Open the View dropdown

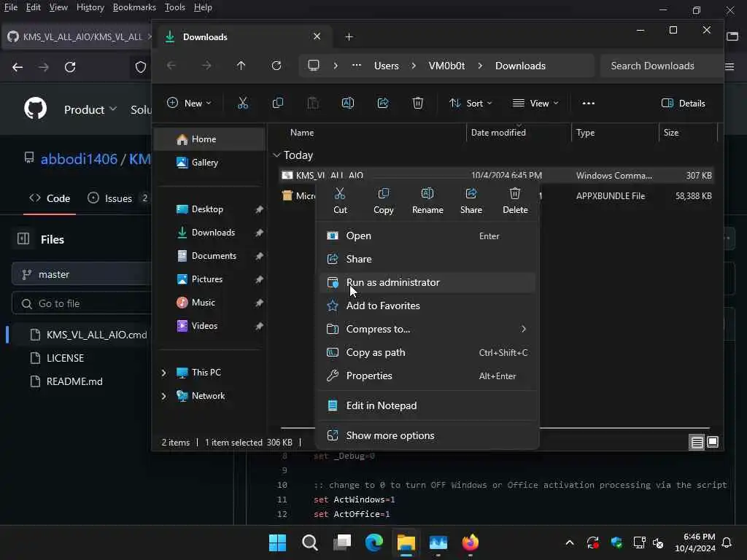tap(535, 103)
